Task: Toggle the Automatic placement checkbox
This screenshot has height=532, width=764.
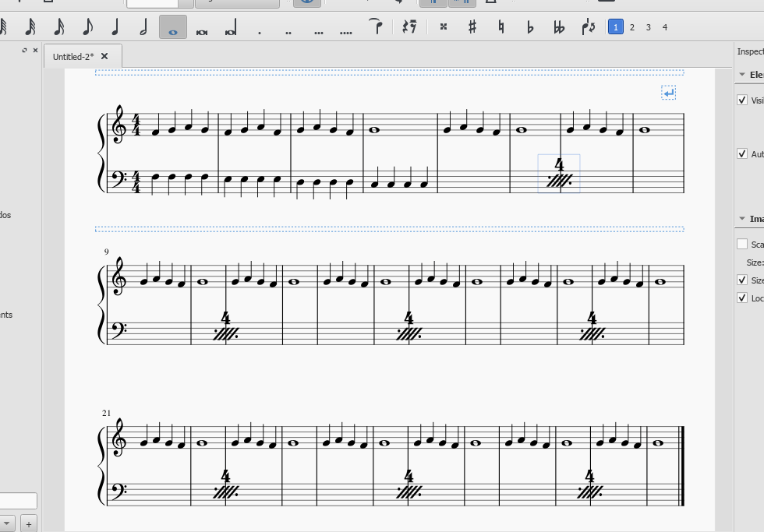Action: [741, 153]
